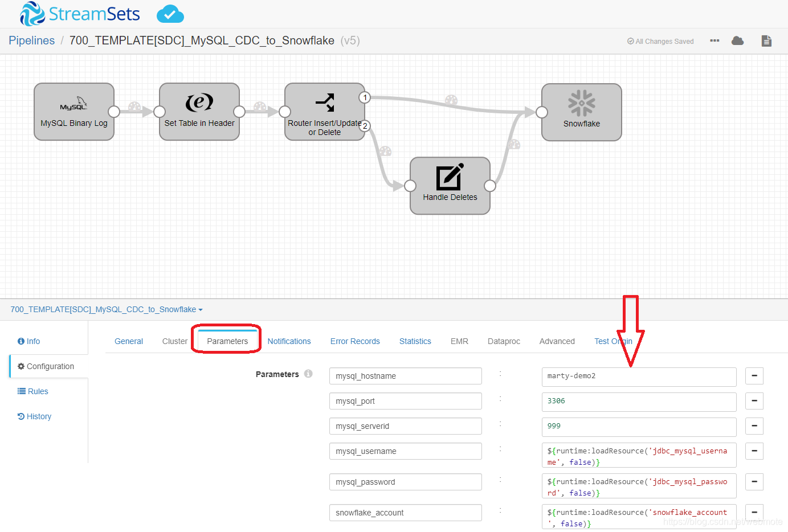The image size is (788, 532).
Task: Click Router output port 2
Action: click(365, 126)
